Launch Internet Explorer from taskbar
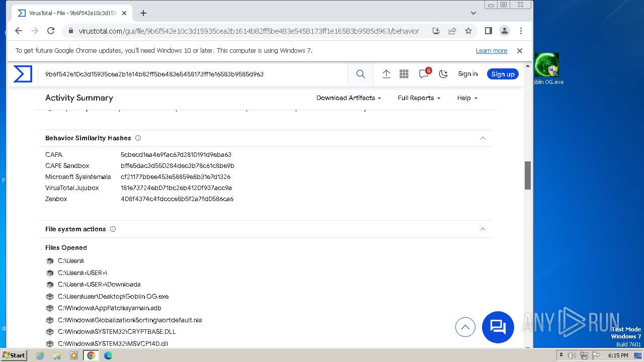The height and width of the screenshot is (362, 644). pos(40,355)
